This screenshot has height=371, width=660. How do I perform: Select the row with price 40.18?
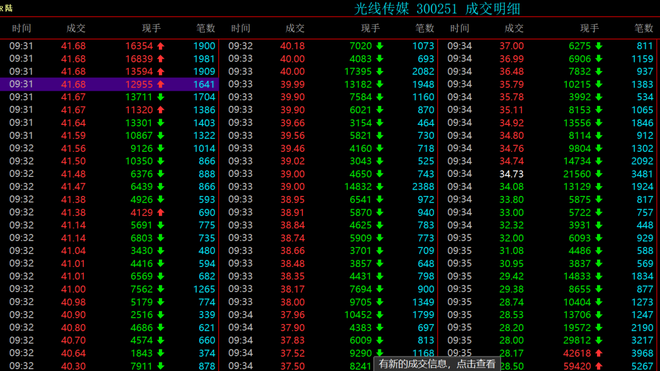(328, 46)
